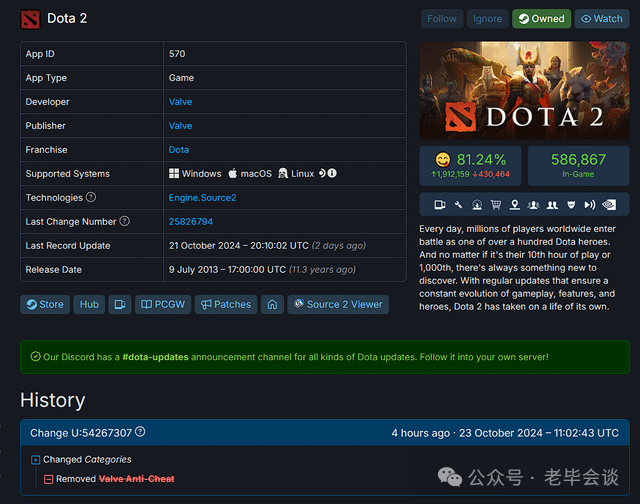Open change number 25826794
Screen dimensions: 640x504
(x=191, y=222)
